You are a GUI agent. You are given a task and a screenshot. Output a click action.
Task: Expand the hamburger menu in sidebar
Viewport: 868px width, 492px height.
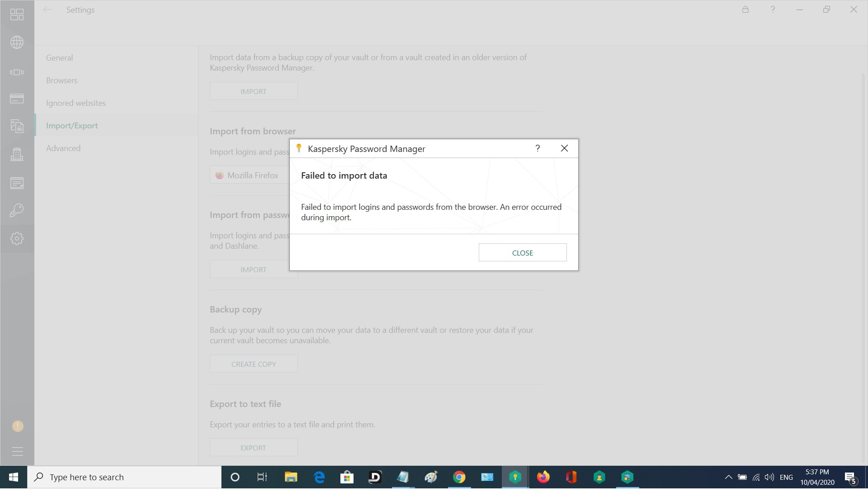point(17,451)
